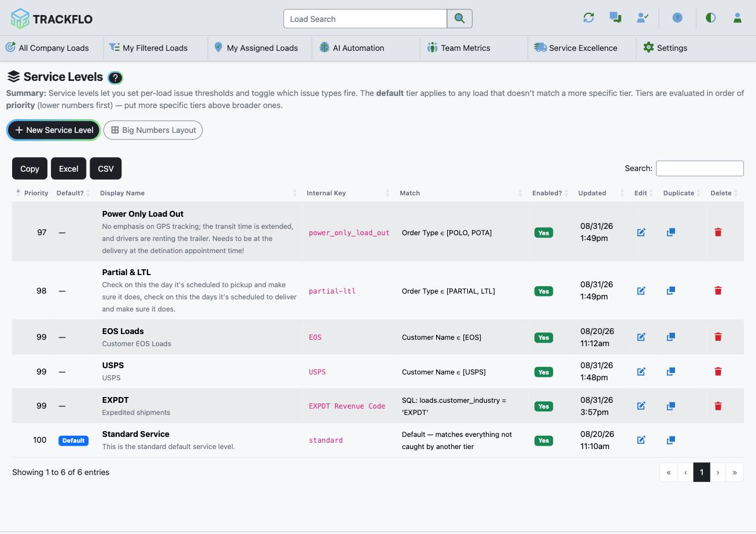Delete the EOS Loads service level
Image resolution: width=756 pixels, height=534 pixels.
pyautogui.click(x=718, y=337)
